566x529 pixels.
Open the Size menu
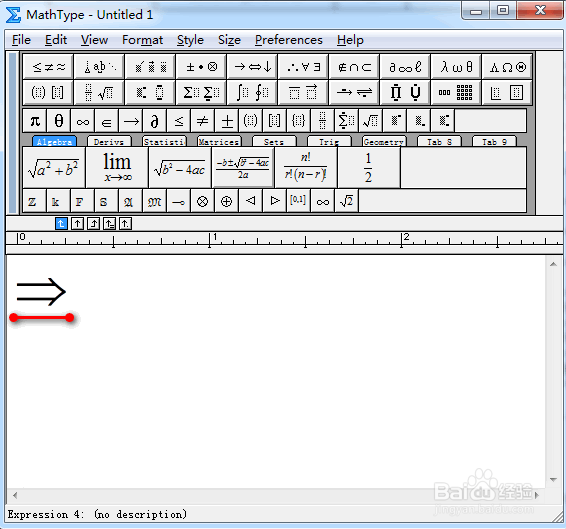point(229,40)
